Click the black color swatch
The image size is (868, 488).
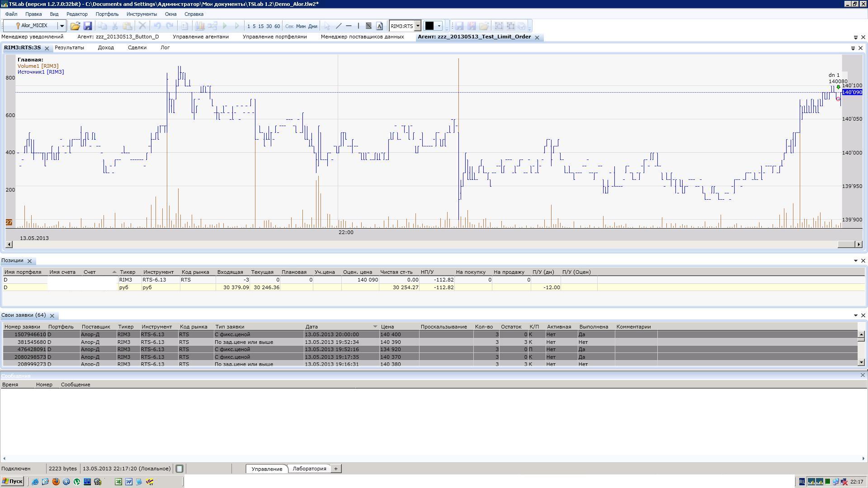429,26
